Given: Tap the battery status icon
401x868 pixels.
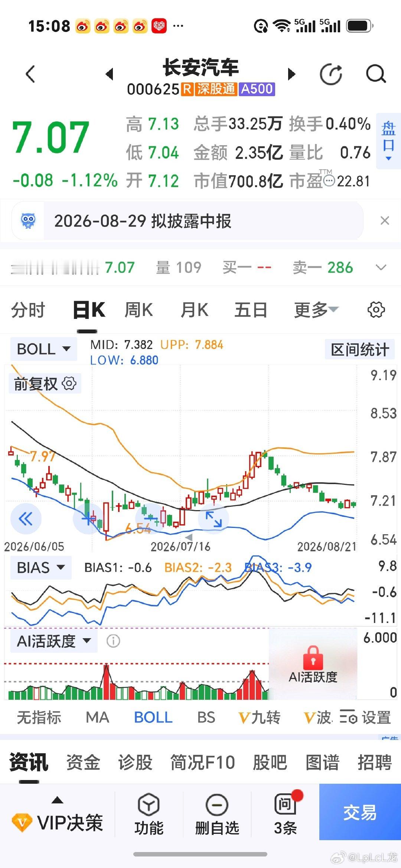Looking at the screenshot, I should 360,26.
